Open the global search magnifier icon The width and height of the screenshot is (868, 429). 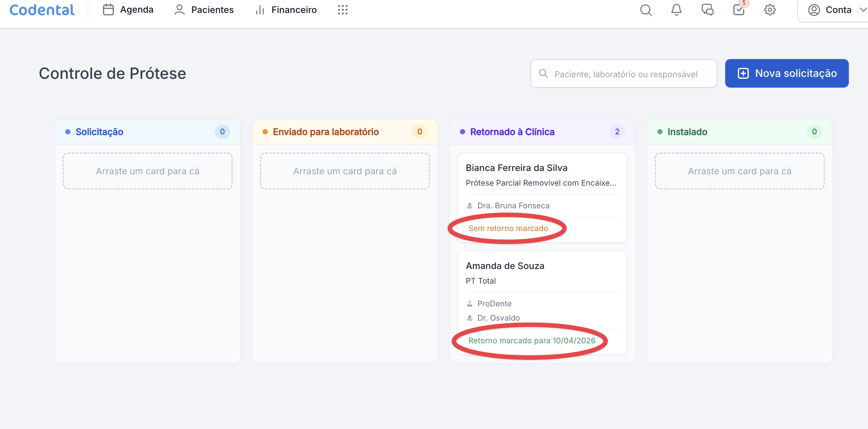pyautogui.click(x=646, y=10)
